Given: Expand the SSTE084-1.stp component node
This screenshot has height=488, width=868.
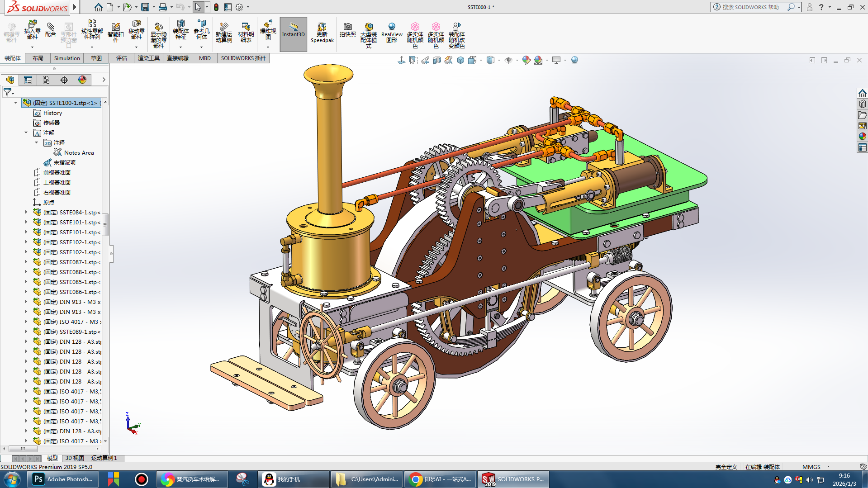Looking at the screenshot, I should pyautogui.click(x=26, y=212).
